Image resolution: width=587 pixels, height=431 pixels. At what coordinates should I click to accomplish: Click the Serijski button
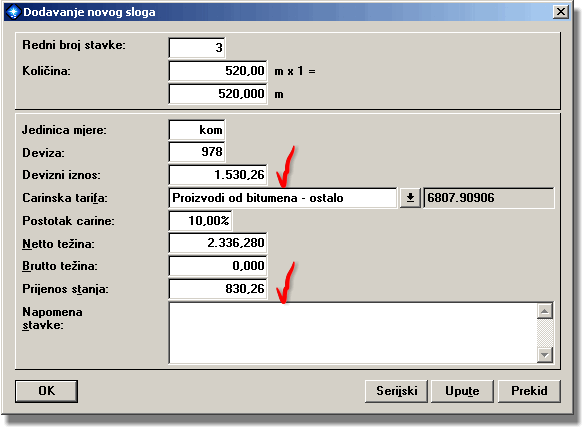(x=396, y=391)
